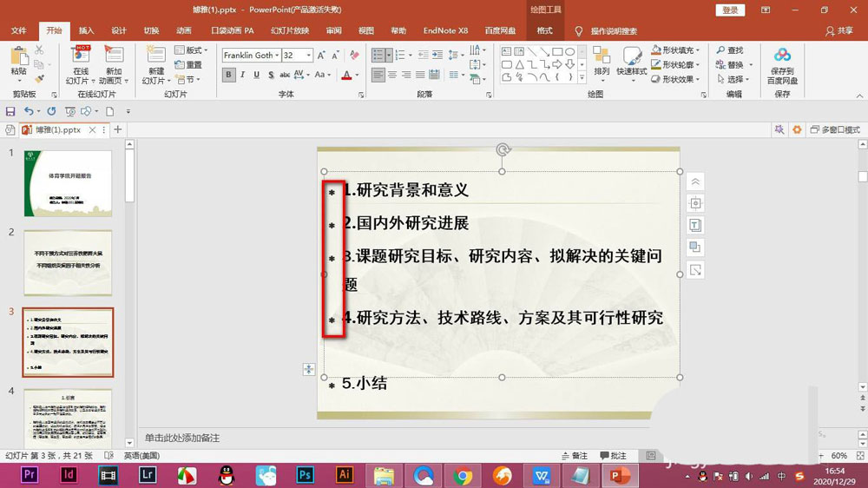
Task: Open Google Chrome from the taskbar
Action: (463, 475)
